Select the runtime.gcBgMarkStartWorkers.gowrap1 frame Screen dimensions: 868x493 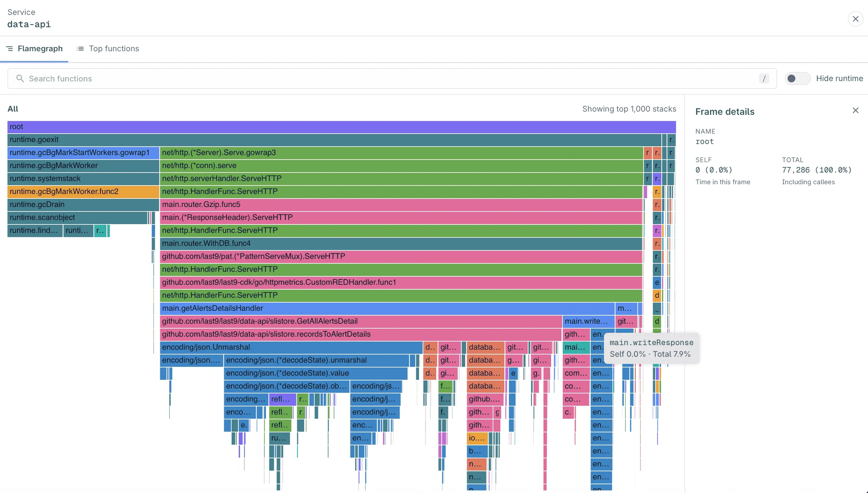coord(83,153)
